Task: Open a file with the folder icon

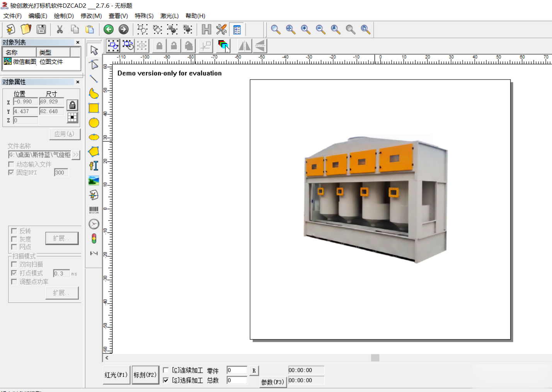Action: (x=26, y=29)
